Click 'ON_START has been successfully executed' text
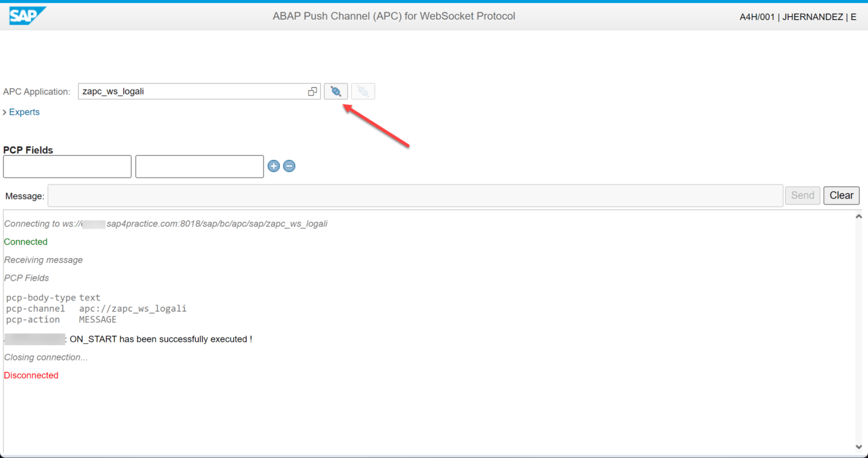The image size is (868, 458). pyautogui.click(x=161, y=339)
